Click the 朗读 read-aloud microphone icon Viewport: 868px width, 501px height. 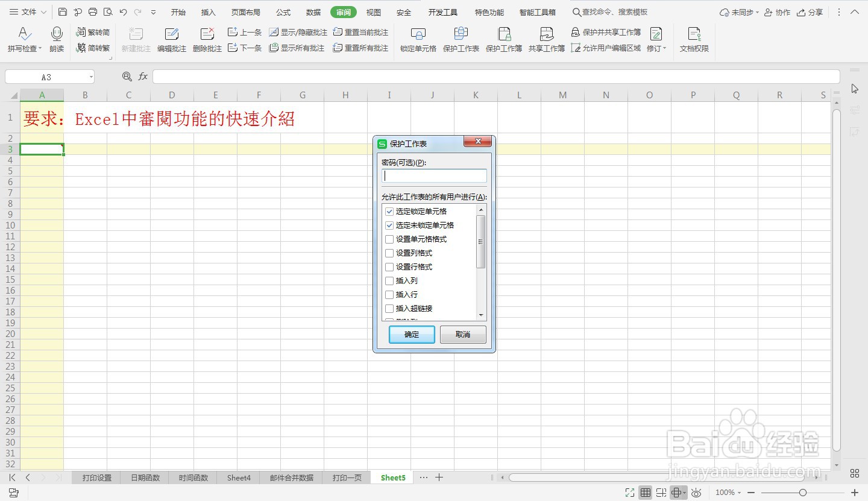click(x=57, y=40)
